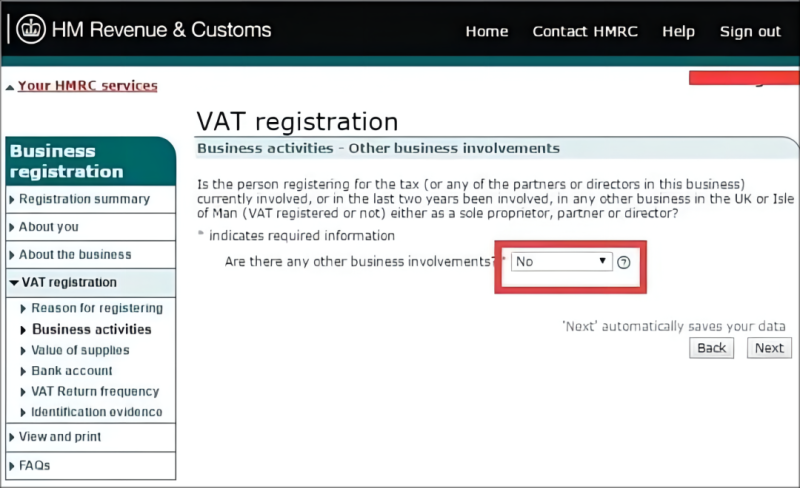Select Value of supplies in sidebar
800x488 pixels.
coord(81,350)
